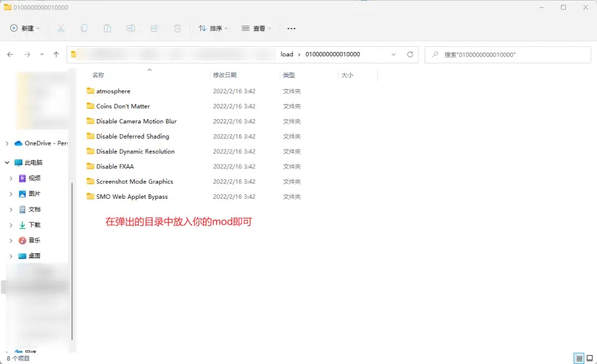Image resolution: width=597 pixels, height=364 pixels.
Task: Open the recent locations dropdown chevron
Action: click(42, 54)
